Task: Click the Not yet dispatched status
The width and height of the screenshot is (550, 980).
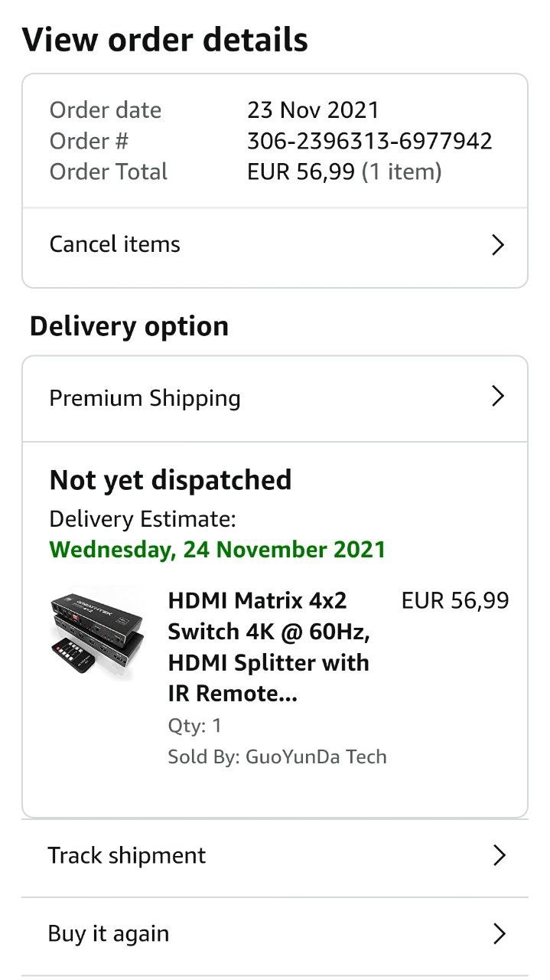Action: click(171, 480)
